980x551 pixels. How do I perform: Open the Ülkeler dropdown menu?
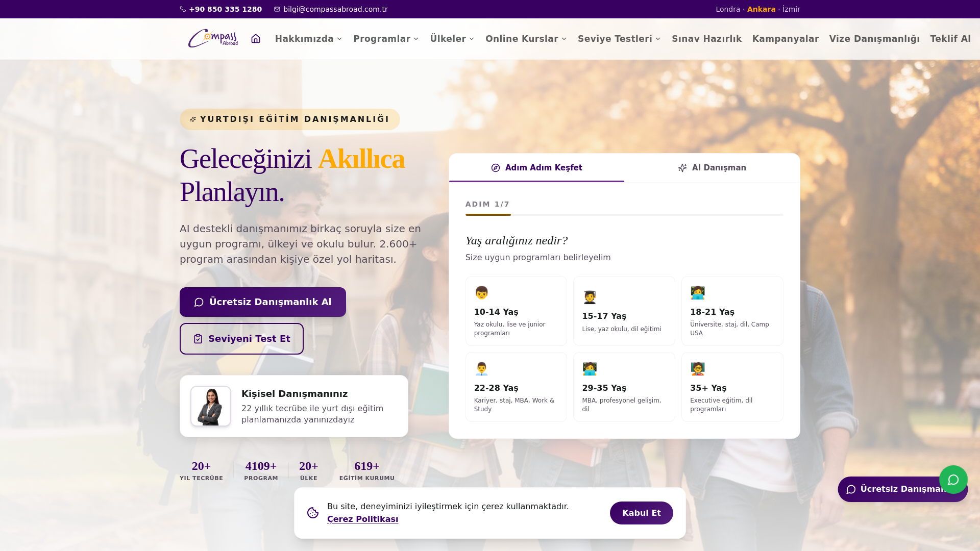[452, 39]
